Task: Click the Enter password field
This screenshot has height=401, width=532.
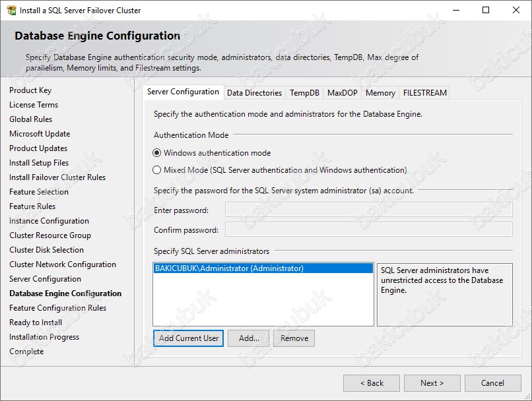Action: pos(369,210)
